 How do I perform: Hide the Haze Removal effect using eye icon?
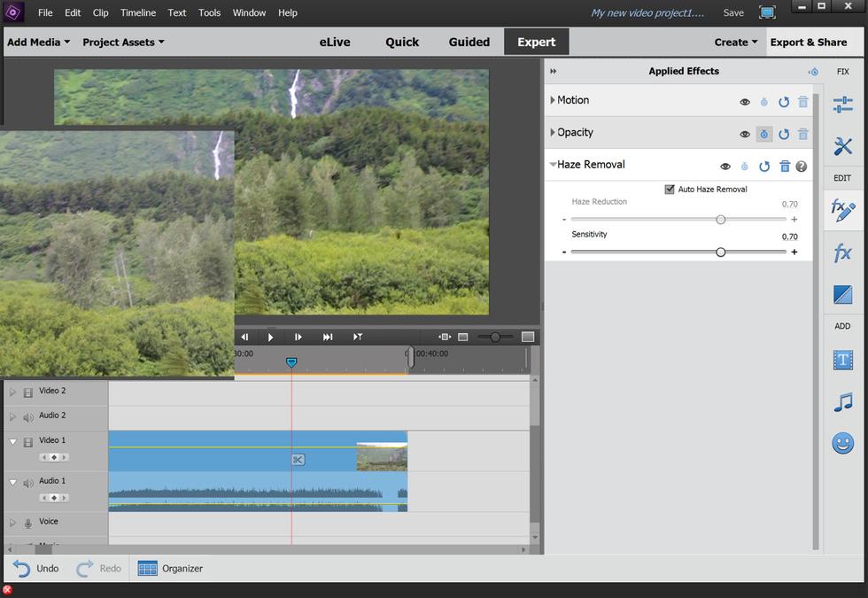[725, 166]
